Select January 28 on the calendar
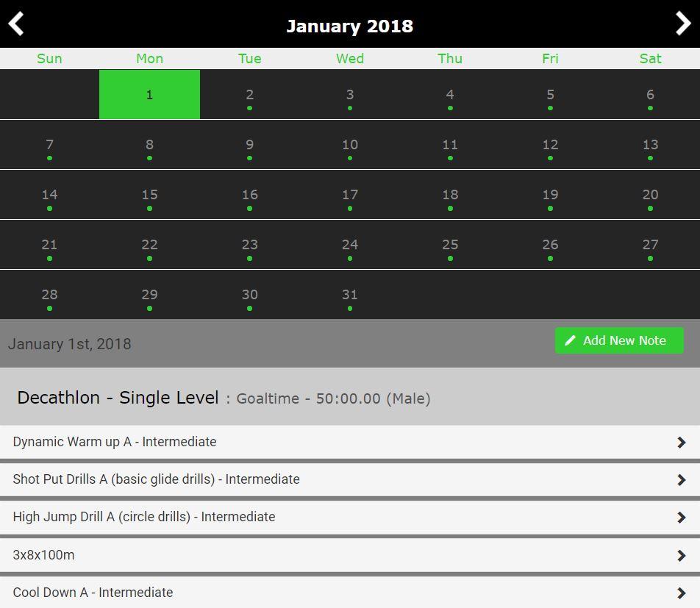The width and height of the screenshot is (700, 608). pos(49,295)
